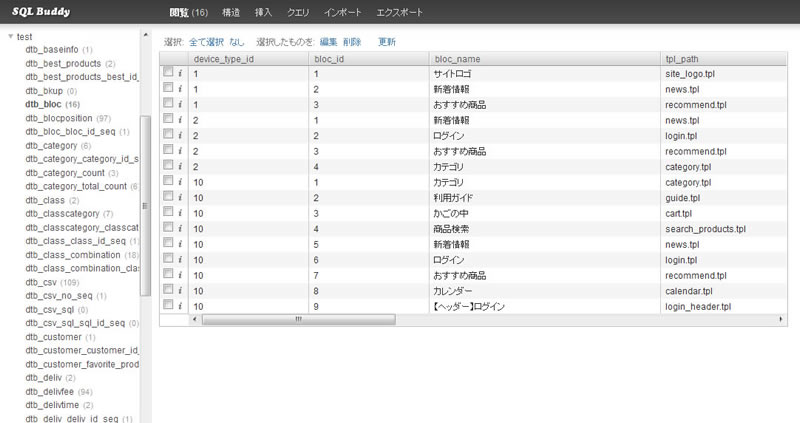Click the info icon for the カレンダー row
Image resolution: width=800 pixels, height=423 pixels.
pos(180,290)
